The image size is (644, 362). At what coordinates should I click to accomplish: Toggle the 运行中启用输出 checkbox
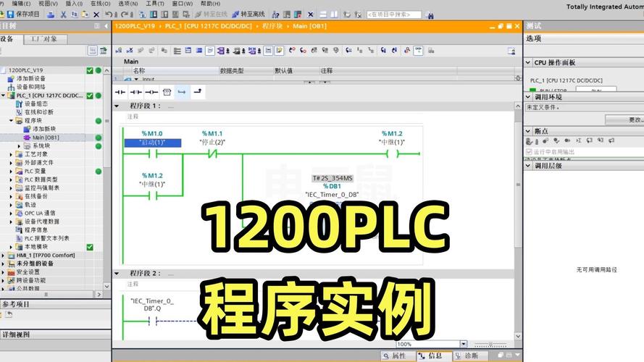click(x=529, y=152)
